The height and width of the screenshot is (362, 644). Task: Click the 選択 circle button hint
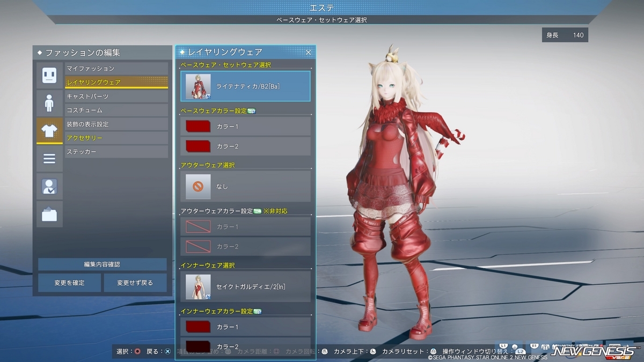[x=138, y=352]
